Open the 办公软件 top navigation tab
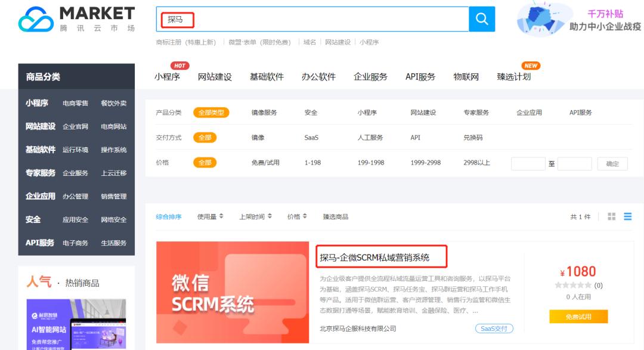 tap(318, 77)
